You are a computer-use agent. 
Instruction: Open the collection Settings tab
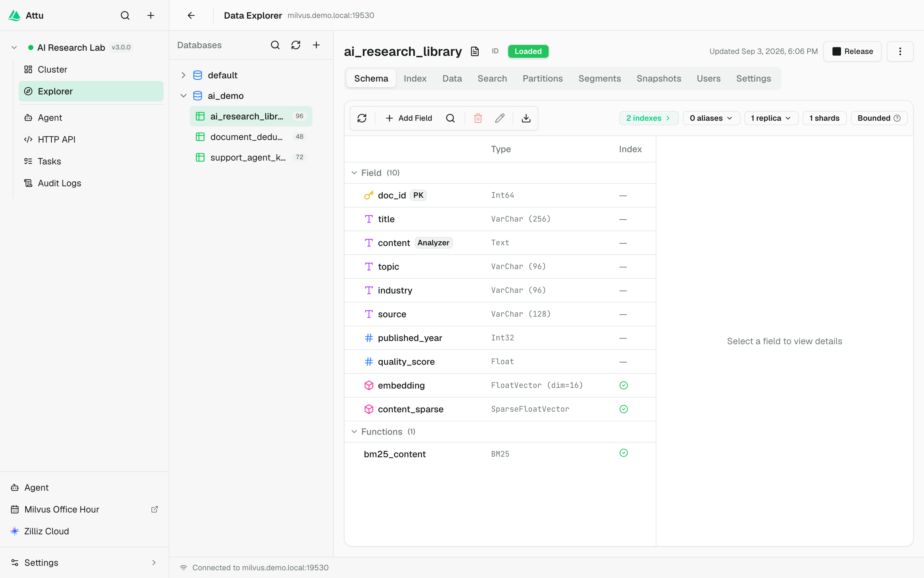coord(753,78)
